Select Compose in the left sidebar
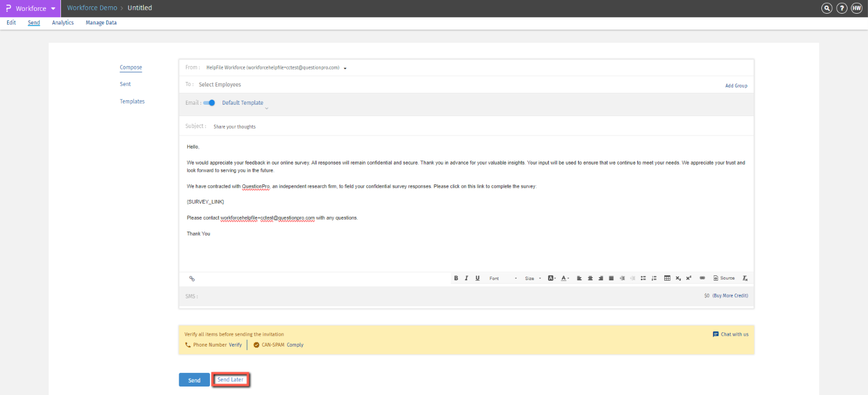The width and height of the screenshot is (868, 395). (x=131, y=67)
